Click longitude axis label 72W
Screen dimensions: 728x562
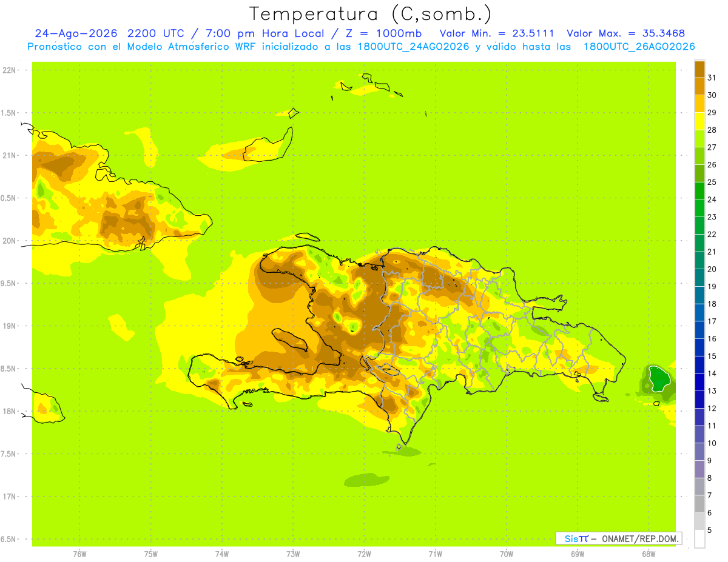[x=364, y=554]
